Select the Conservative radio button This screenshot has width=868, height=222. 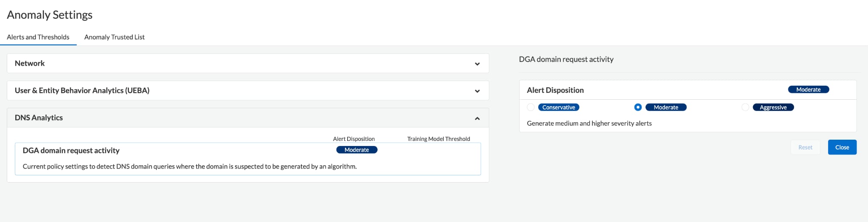pos(531,107)
